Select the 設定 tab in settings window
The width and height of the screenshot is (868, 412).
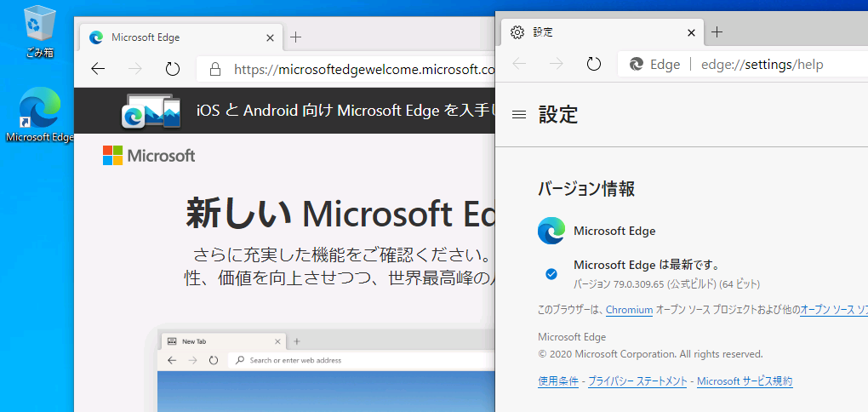[602, 32]
